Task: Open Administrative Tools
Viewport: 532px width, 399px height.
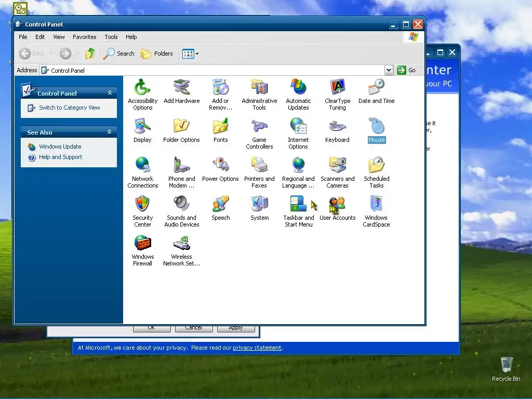Action: tap(259, 95)
